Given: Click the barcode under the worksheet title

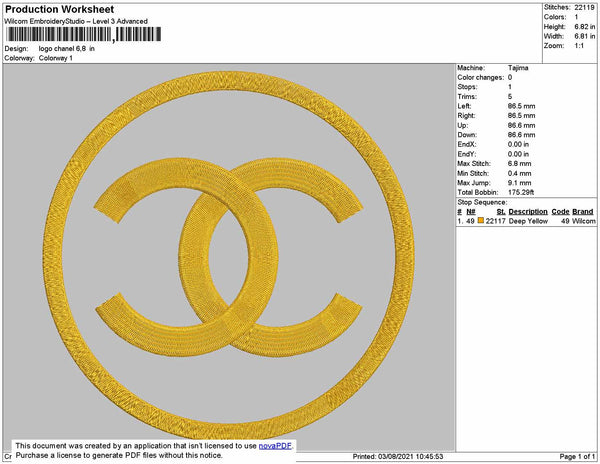Looking at the screenshot, I should click(83, 34).
